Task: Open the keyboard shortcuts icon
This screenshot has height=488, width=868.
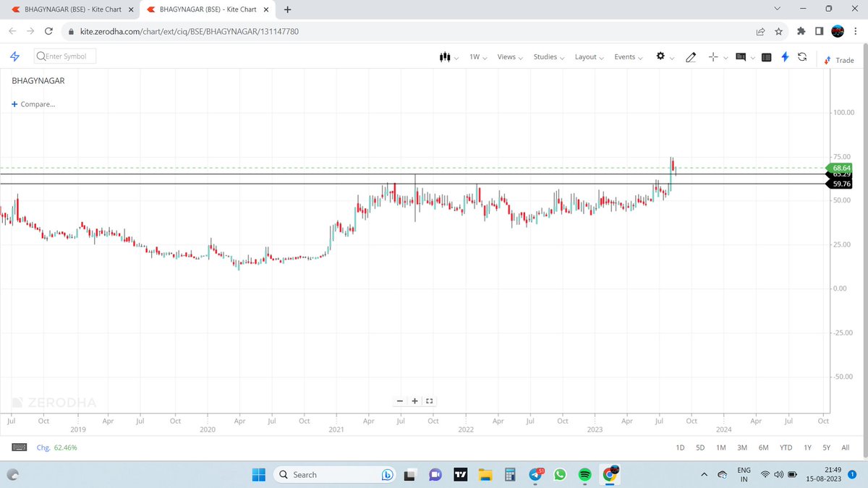Action: (x=20, y=448)
